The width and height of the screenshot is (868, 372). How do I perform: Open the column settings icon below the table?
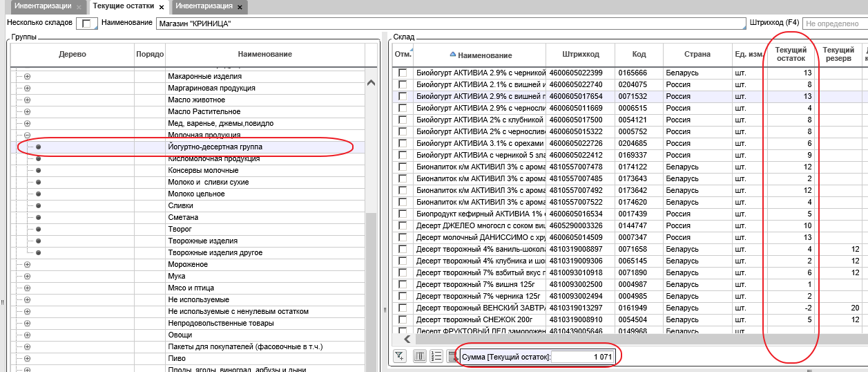420,356
